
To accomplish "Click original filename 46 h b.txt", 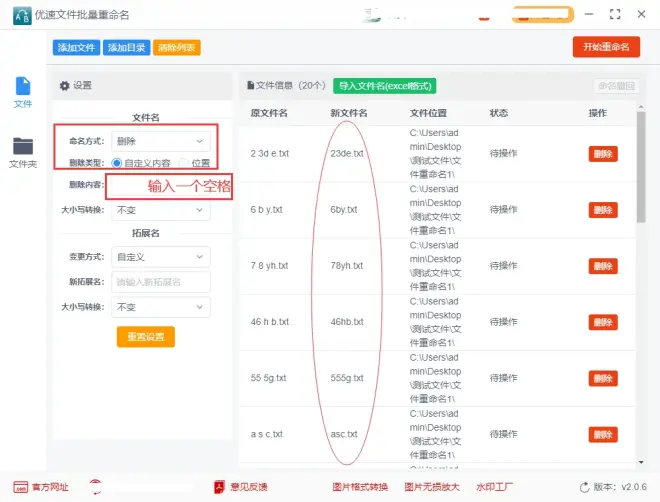I will point(270,322).
